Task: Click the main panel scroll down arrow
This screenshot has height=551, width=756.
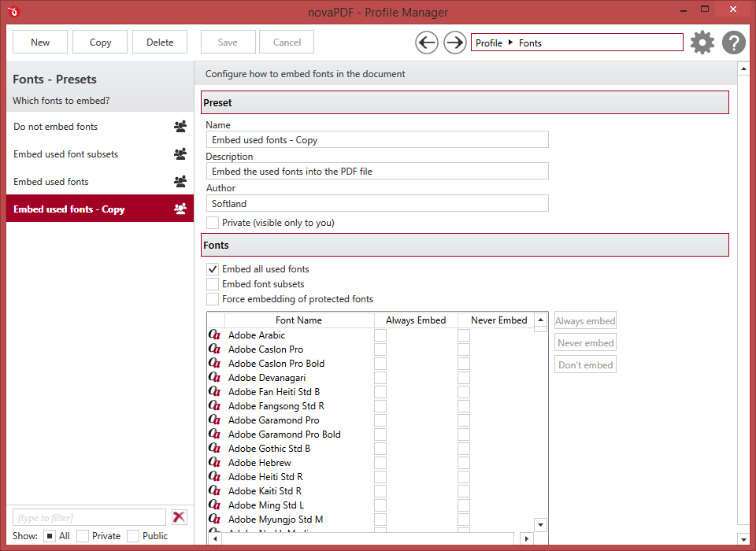Action: [743, 539]
